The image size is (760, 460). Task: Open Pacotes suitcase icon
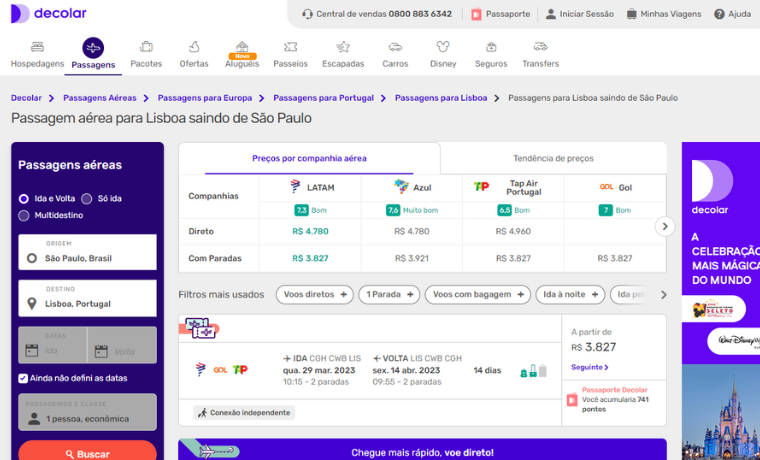[146, 47]
